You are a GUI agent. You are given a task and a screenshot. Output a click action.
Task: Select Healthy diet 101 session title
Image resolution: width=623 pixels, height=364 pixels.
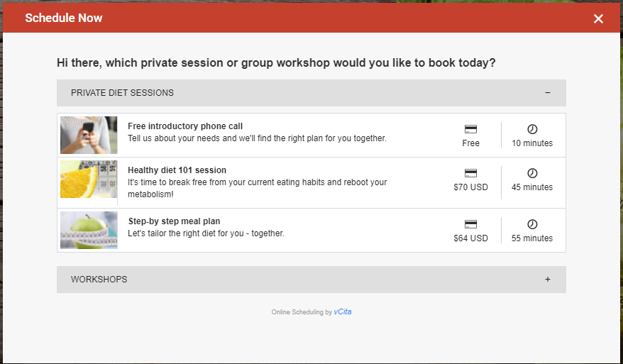(177, 170)
